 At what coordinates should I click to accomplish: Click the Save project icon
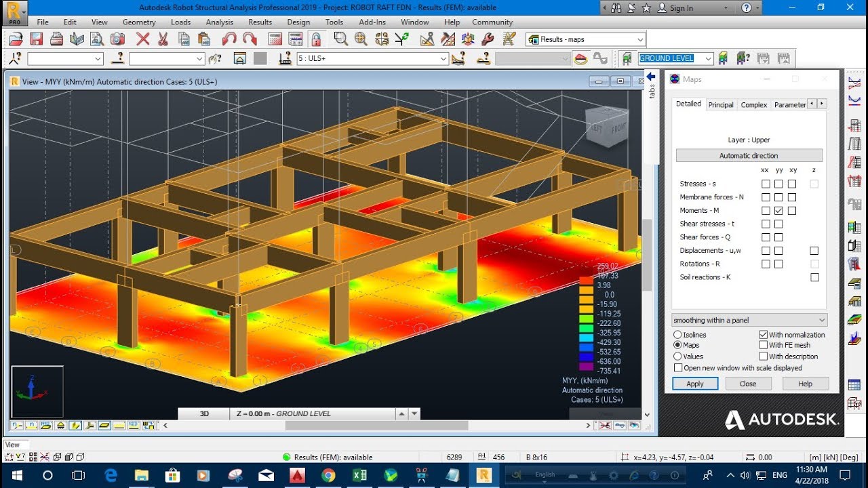(x=36, y=39)
